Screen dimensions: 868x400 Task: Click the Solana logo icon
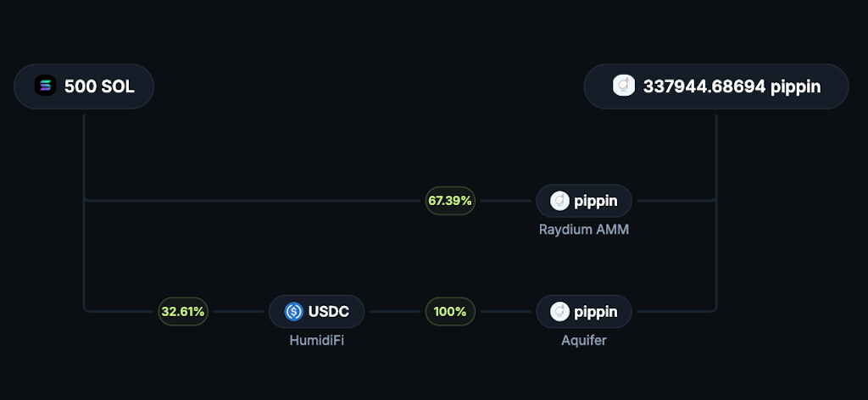45,86
